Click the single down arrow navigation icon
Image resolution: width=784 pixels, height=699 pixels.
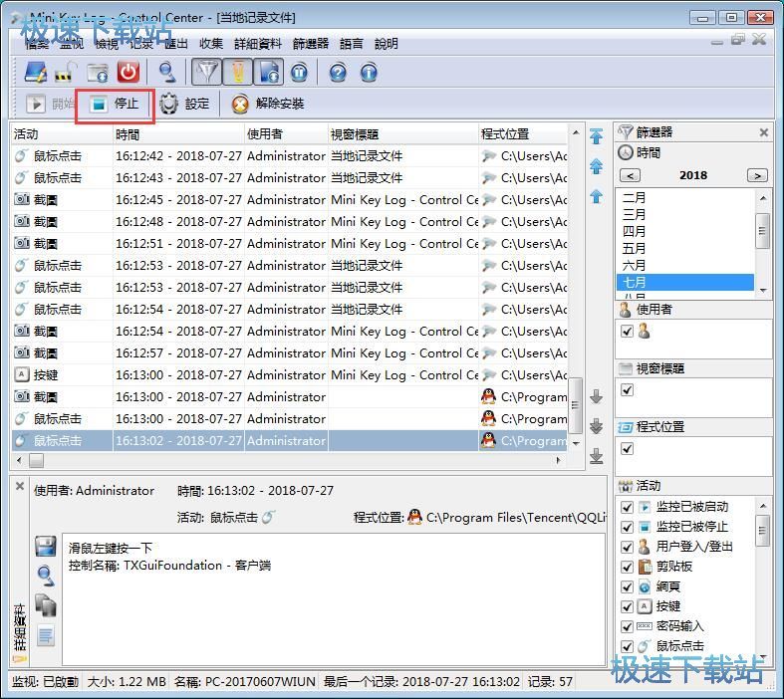click(x=596, y=396)
